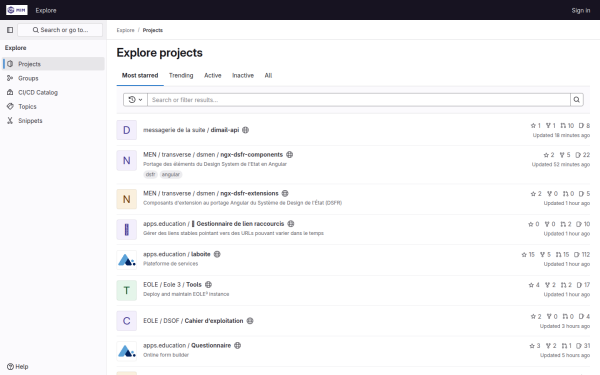
Task: Click the laboite project logo
Action: [x=127, y=260]
